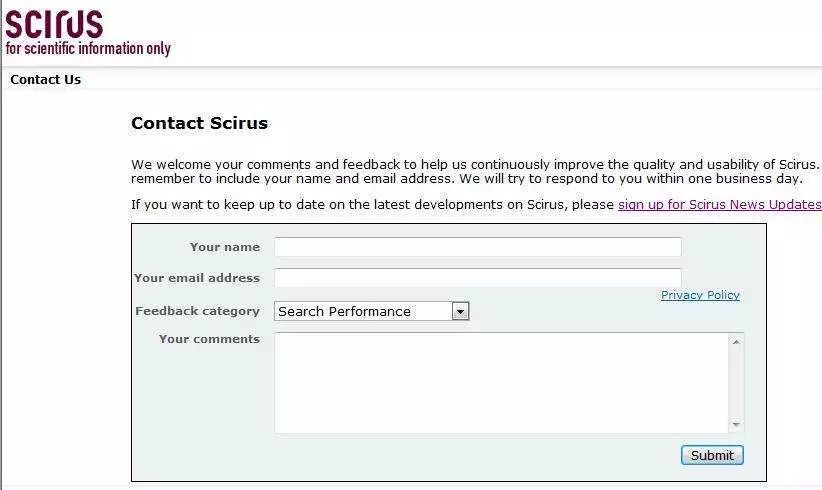Click the Scirus logo
822x490 pixels.
click(x=54, y=23)
